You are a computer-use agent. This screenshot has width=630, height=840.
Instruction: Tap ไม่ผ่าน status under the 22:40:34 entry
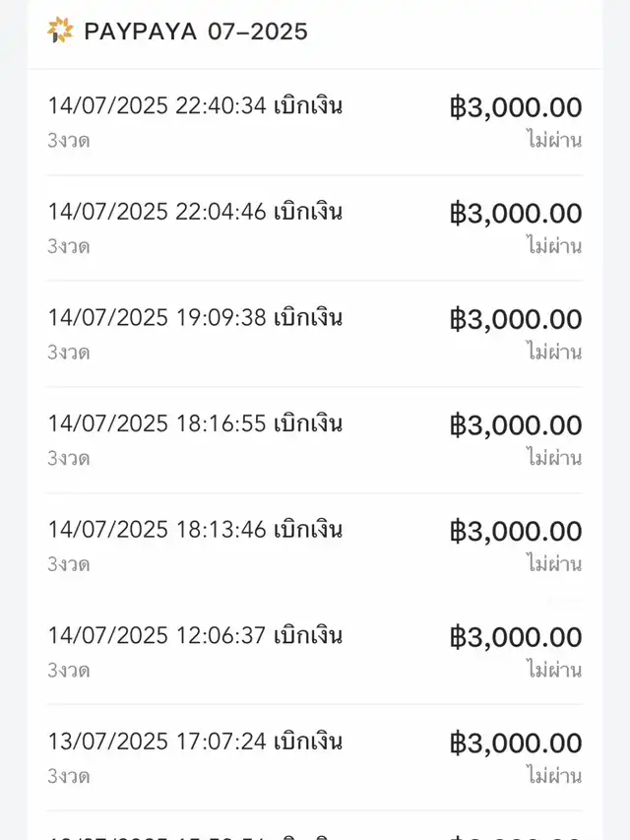click(553, 140)
